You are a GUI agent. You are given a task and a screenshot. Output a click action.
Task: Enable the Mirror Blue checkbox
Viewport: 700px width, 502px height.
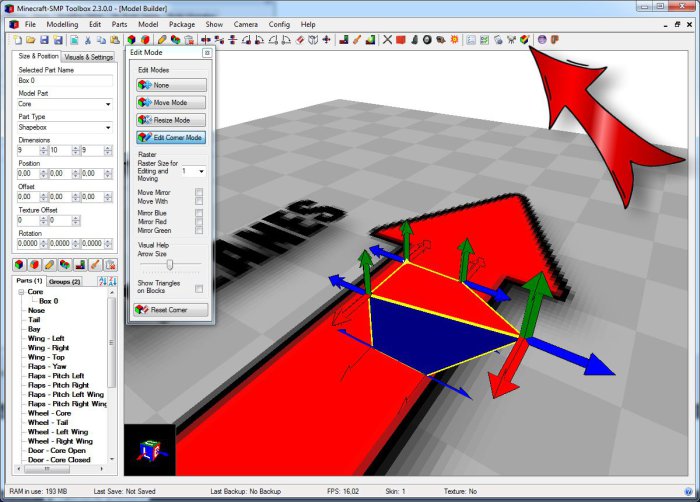pos(199,213)
